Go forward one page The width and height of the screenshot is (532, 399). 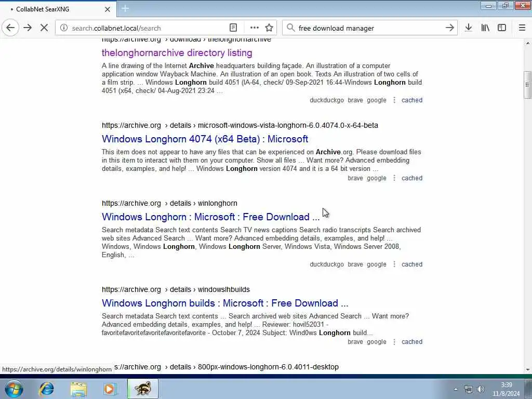[28, 28]
